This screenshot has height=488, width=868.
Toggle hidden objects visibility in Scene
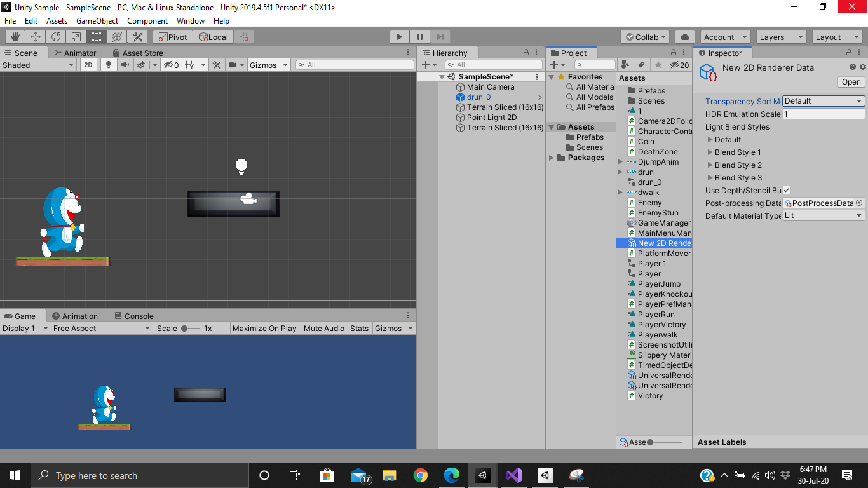[172, 65]
